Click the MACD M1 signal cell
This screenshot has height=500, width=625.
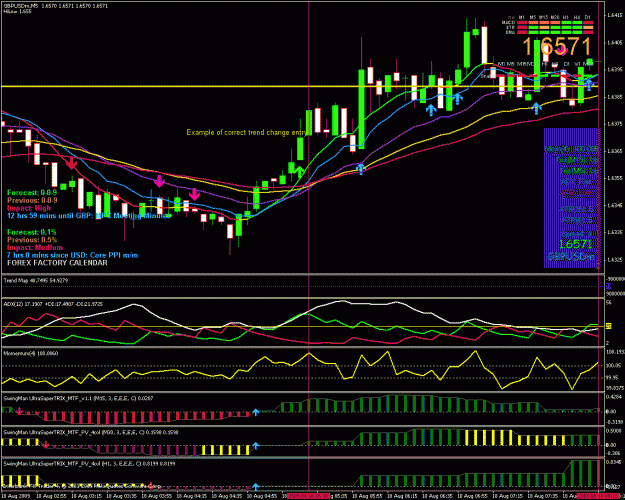pos(522,22)
